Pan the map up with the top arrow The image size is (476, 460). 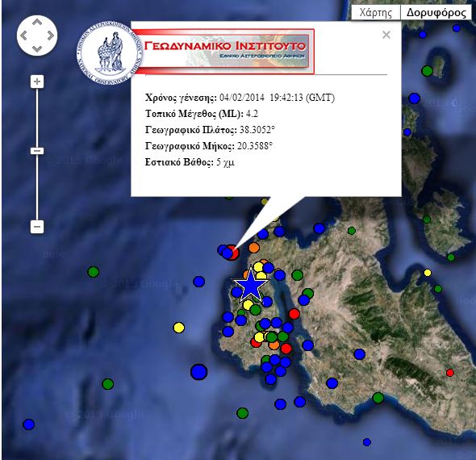pyautogui.click(x=37, y=22)
